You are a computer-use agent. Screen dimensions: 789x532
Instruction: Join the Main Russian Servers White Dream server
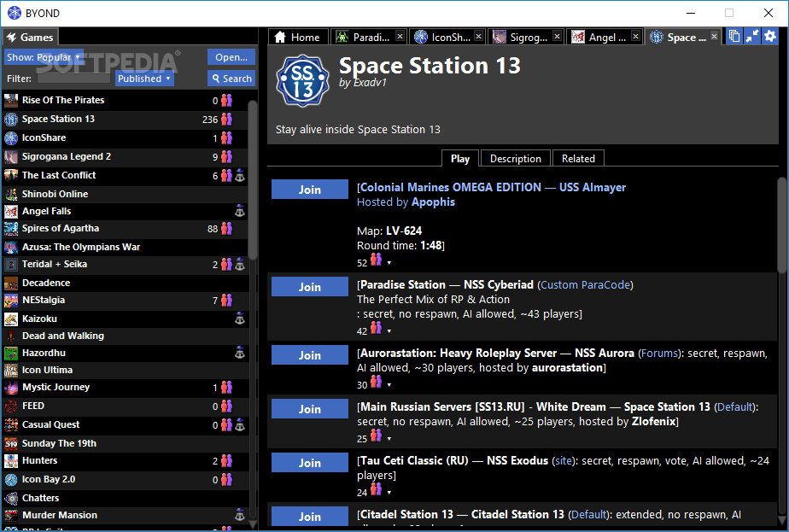click(x=309, y=409)
